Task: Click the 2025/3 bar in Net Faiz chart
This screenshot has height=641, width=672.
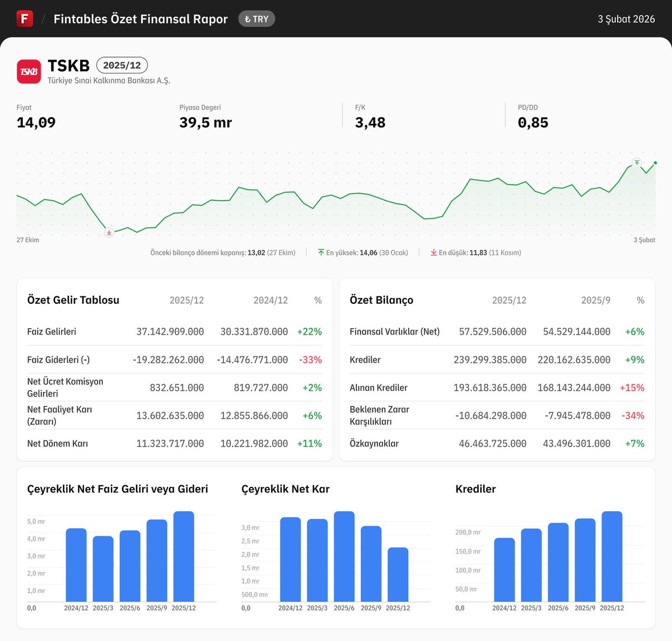Action: click(x=103, y=569)
